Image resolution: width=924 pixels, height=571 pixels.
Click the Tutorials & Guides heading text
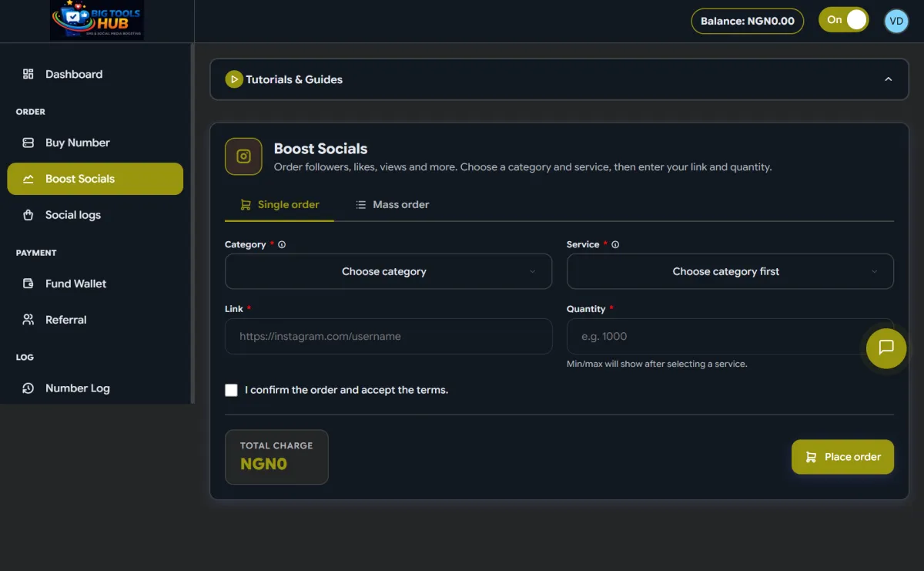click(294, 79)
